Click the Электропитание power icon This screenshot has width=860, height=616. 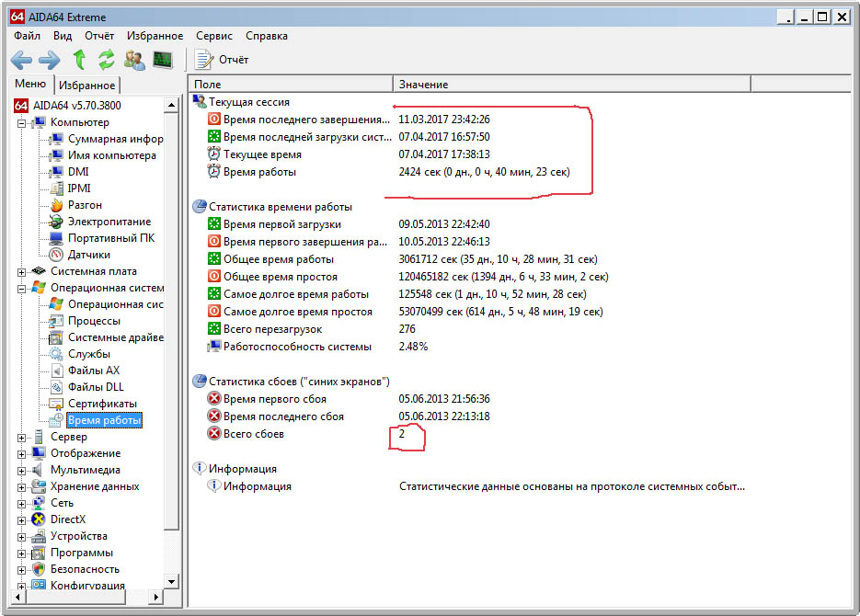(56, 222)
